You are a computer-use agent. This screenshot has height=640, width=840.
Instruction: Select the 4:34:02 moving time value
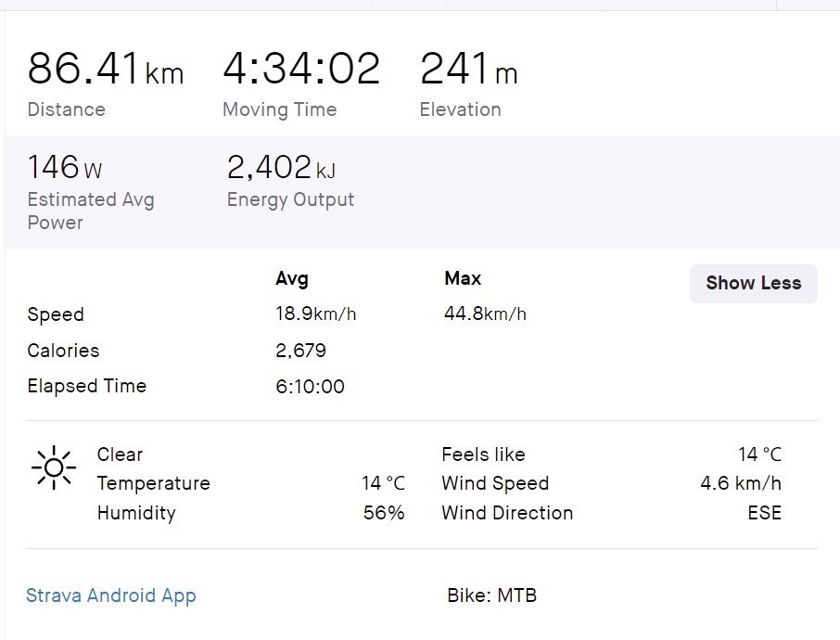coord(301,70)
